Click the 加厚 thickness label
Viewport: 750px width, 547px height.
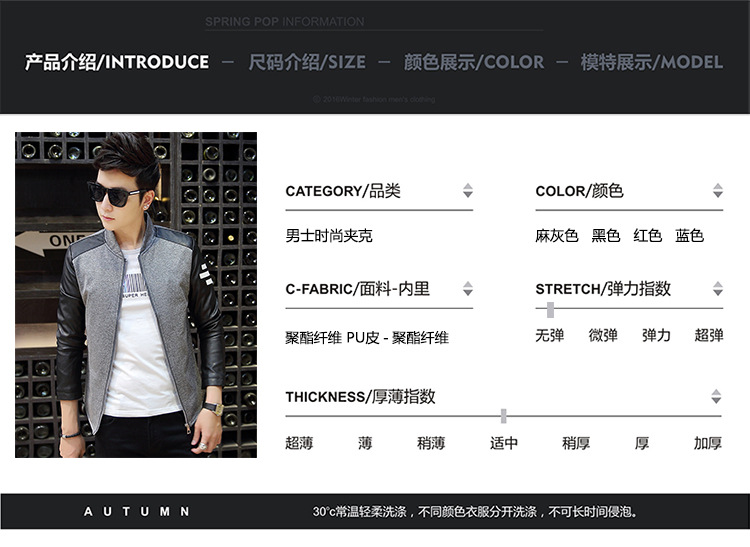coord(708,443)
